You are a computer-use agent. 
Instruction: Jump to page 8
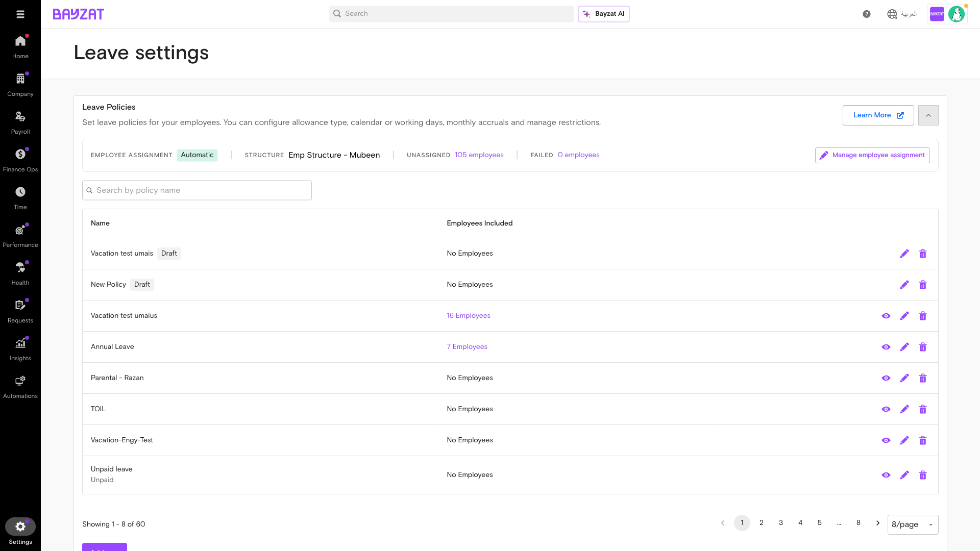(859, 523)
